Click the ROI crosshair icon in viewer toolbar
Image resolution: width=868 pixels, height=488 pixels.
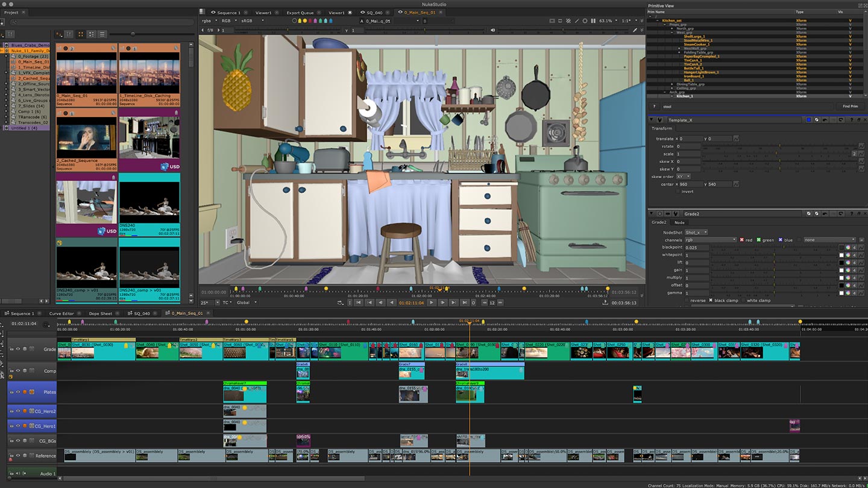[x=585, y=20]
